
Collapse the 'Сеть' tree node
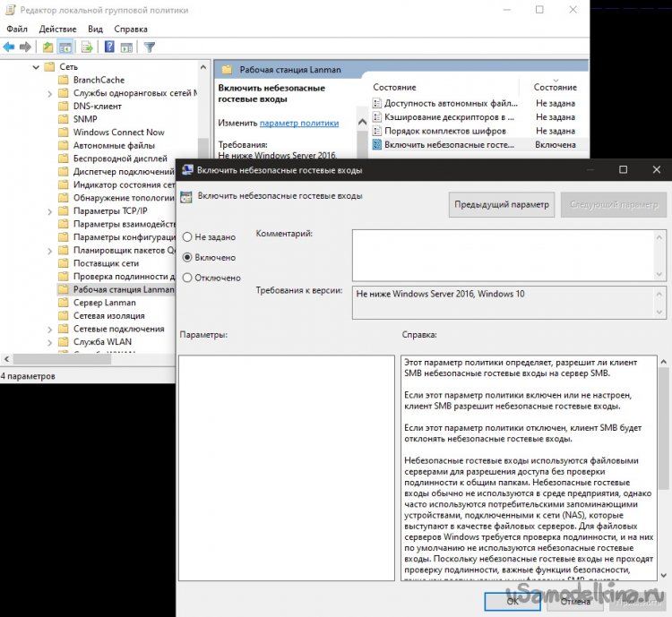[37, 67]
